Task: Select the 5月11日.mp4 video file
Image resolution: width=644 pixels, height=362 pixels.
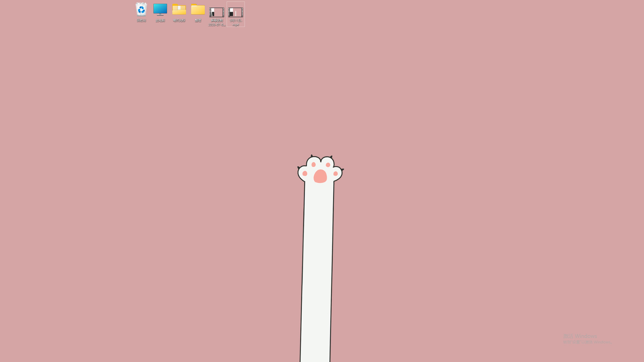Action: 235,14
